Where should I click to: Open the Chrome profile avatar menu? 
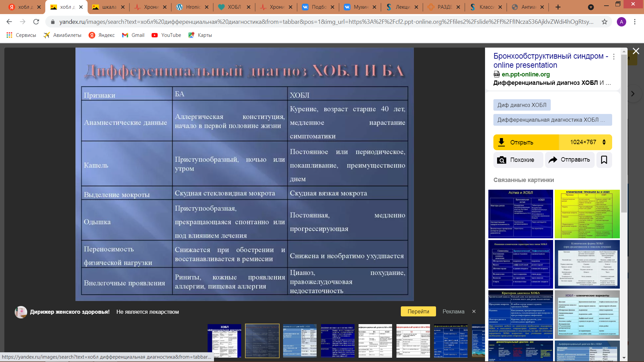[x=621, y=22]
